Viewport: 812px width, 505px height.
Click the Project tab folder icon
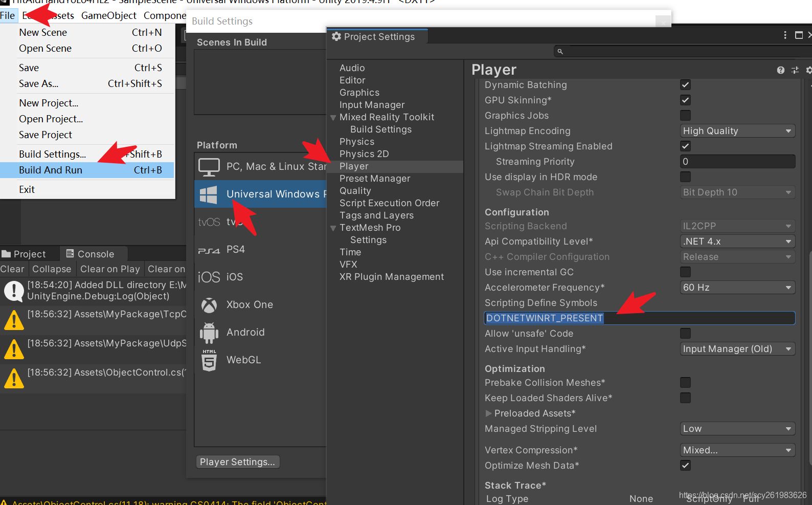click(x=6, y=254)
